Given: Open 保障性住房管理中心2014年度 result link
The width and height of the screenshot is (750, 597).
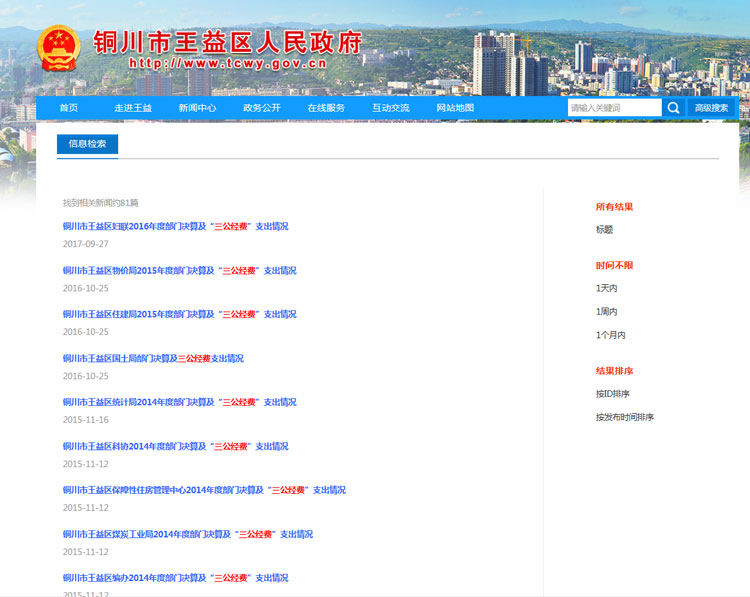Looking at the screenshot, I should click(203, 491).
